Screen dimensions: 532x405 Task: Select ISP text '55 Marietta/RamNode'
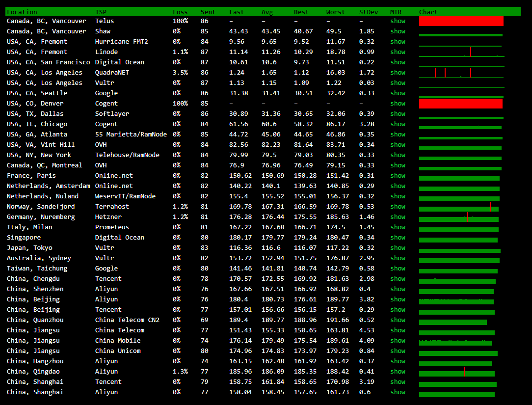[x=131, y=135]
